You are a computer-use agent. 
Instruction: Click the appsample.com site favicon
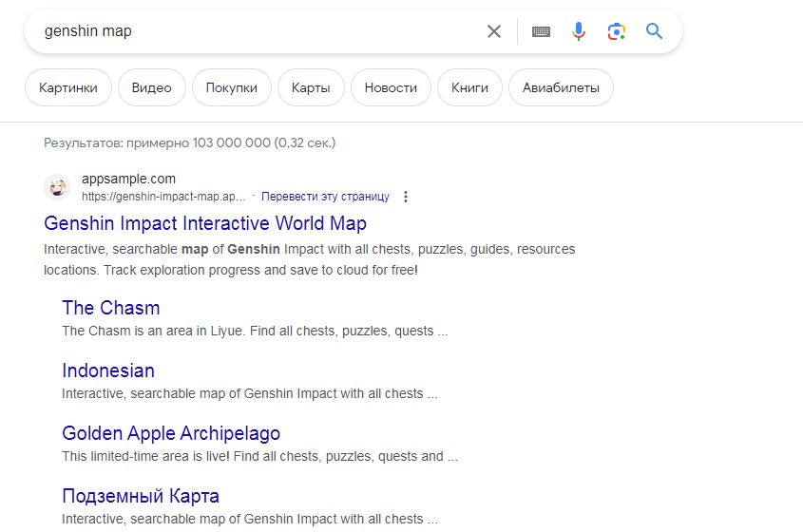[57, 187]
